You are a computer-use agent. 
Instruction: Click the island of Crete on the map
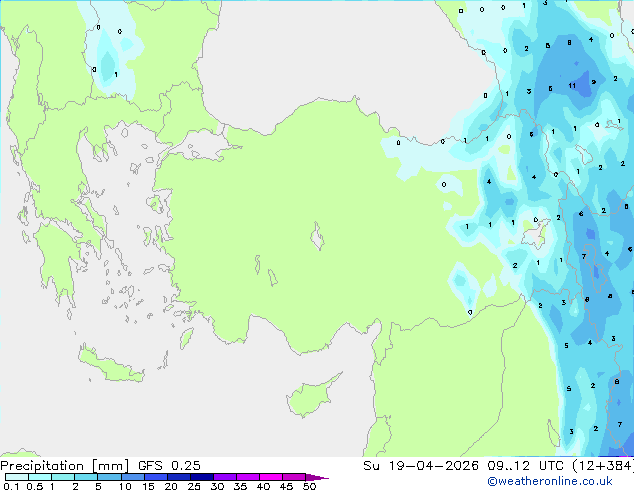[110, 365]
